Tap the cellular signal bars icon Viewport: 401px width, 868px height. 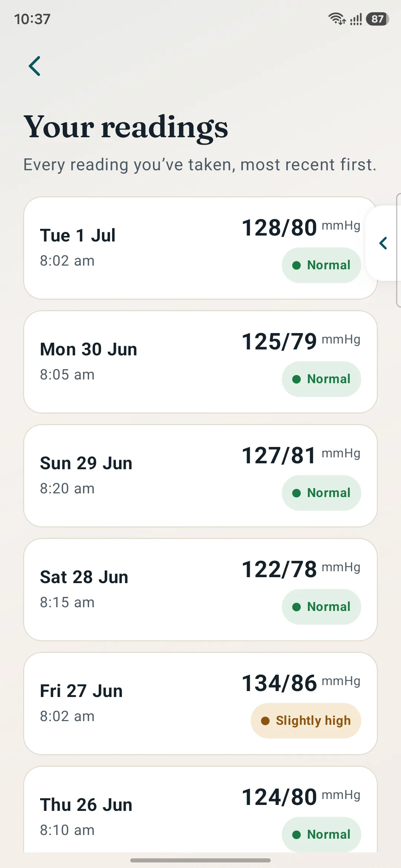(x=356, y=19)
